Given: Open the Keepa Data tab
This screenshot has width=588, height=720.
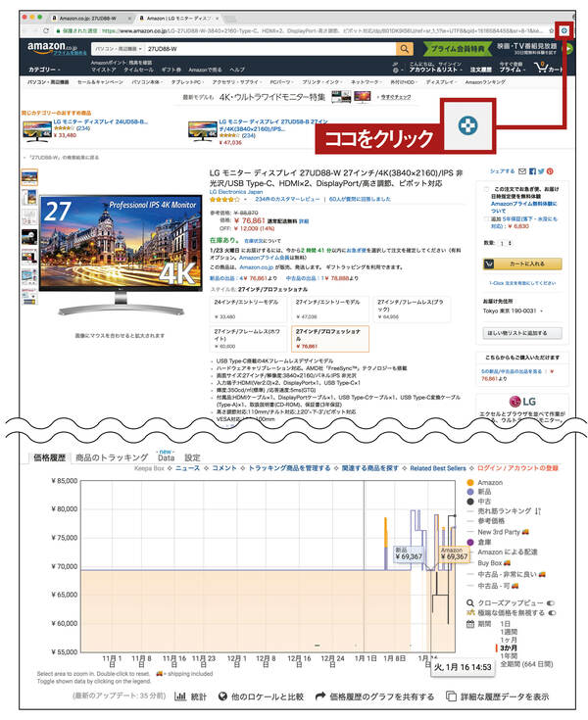Looking at the screenshot, I should point(166,457).
